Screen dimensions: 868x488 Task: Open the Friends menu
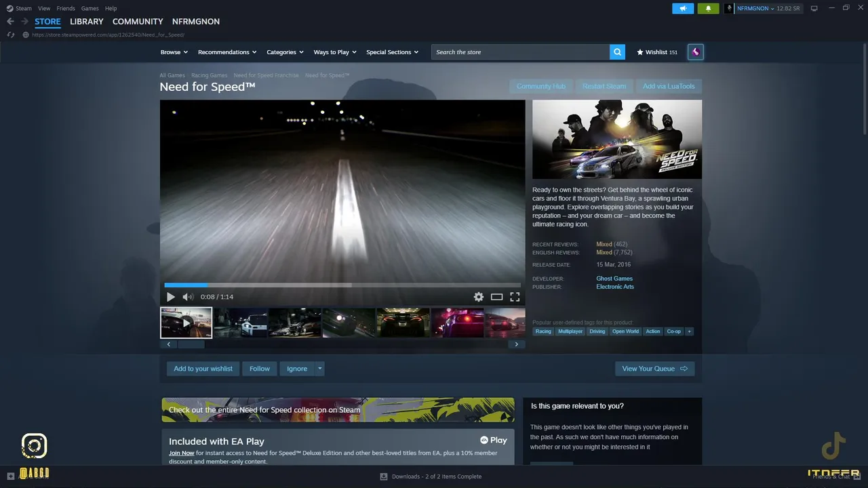pyautogui.click(x=66, y=8)
